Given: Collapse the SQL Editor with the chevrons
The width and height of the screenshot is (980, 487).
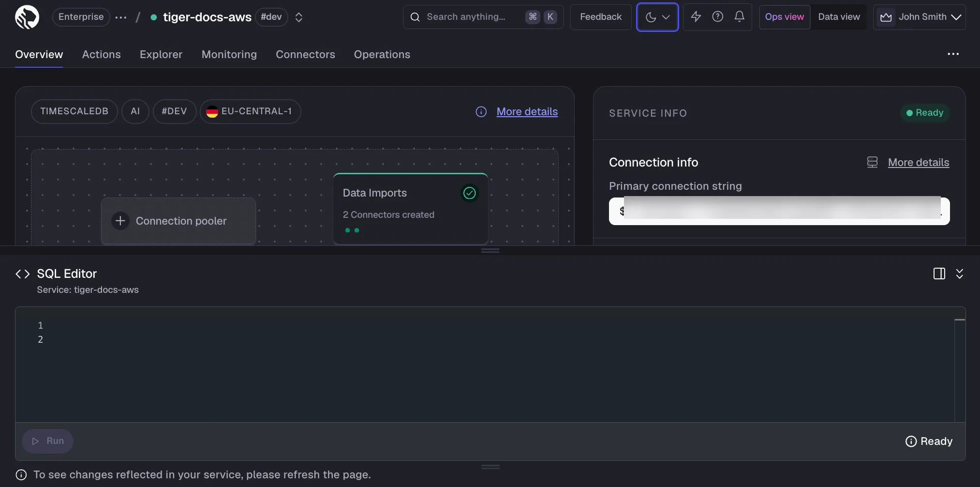Looking at the screenshot, I should 960,274.
